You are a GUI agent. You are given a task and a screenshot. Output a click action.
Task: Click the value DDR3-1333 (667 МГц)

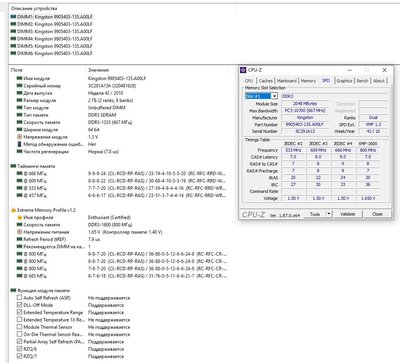[x=110, y=122]
